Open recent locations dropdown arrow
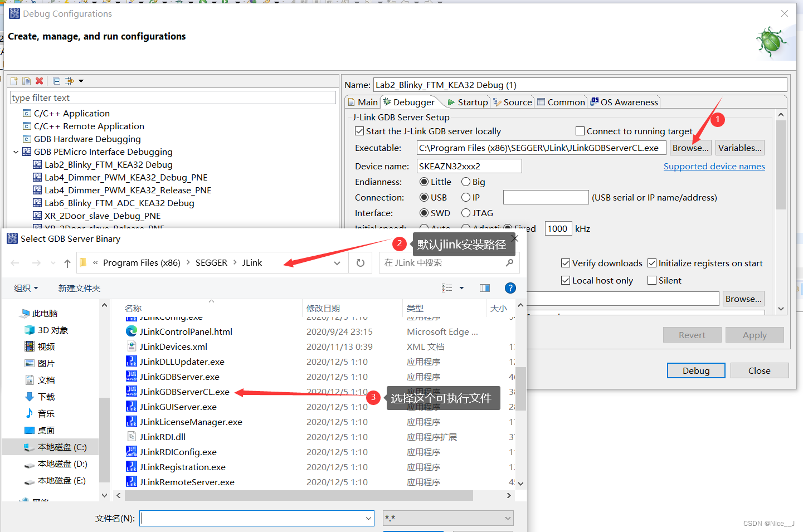Viewport: 803px width, 532px height. [x=53, y=263]
